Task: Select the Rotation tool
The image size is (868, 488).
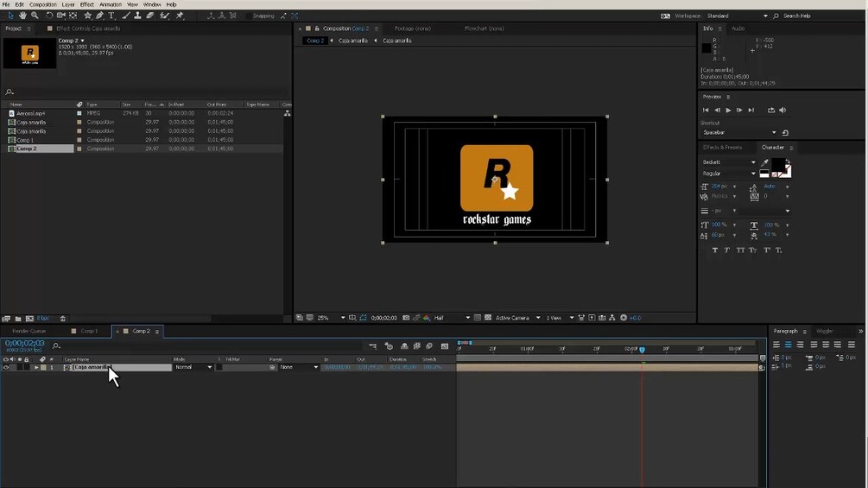Action: pos(49,16)
